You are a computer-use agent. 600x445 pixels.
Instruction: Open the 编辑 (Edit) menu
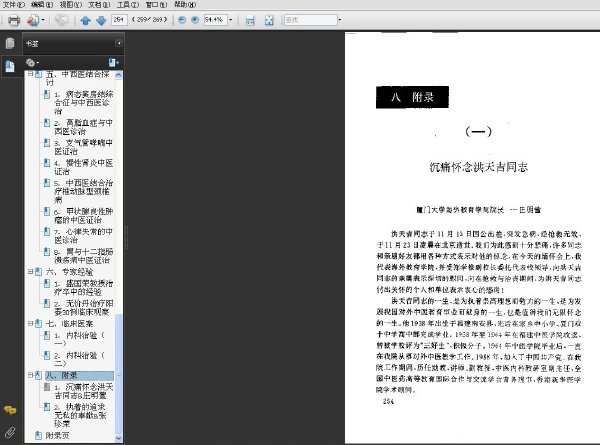click(42, 5)
